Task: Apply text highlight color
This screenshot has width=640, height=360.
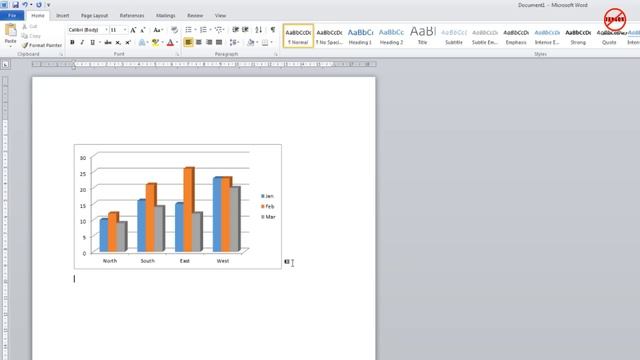Action: point(155,42)
